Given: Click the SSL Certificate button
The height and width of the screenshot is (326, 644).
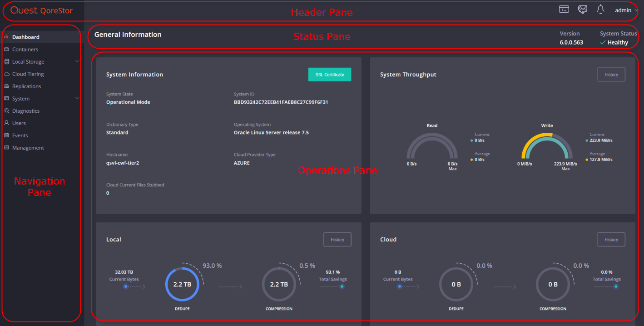Looking at the screenshot, I should pyautogui.click(x=330, y=75).
